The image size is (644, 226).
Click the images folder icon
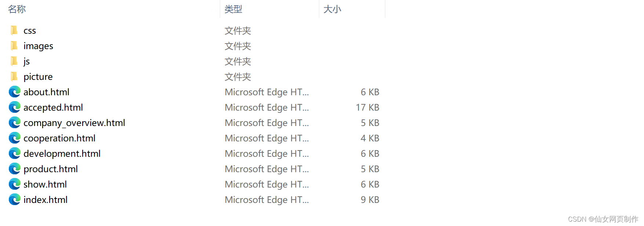click(14, 46)
